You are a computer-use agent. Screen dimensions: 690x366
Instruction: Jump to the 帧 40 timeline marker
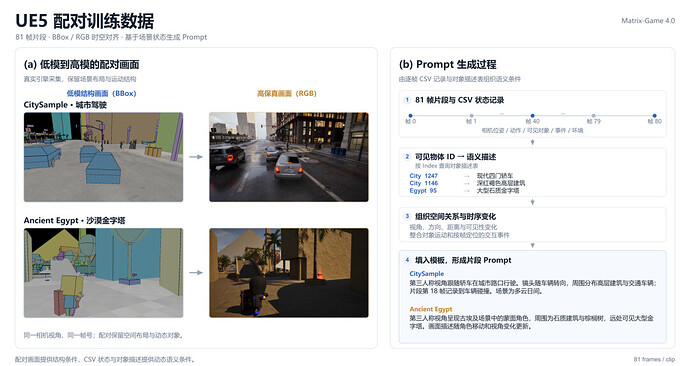[x=532, y=116]
